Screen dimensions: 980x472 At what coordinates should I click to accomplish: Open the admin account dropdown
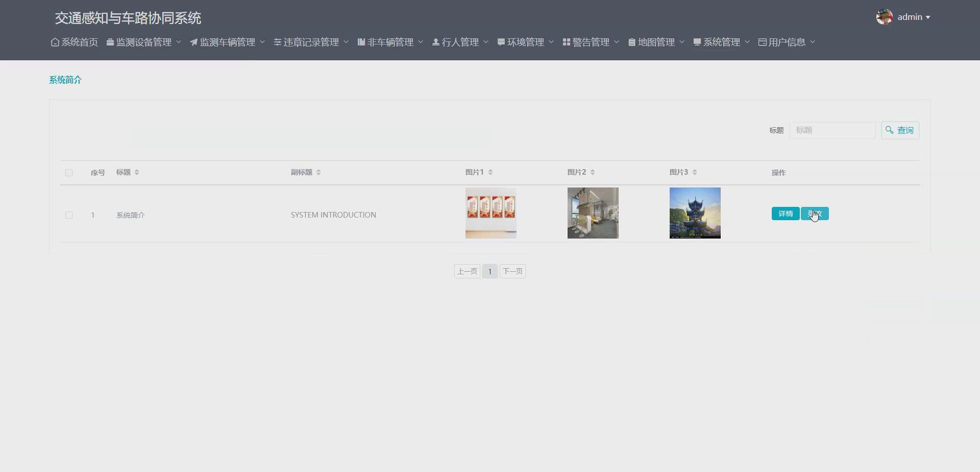coord(914,16)
